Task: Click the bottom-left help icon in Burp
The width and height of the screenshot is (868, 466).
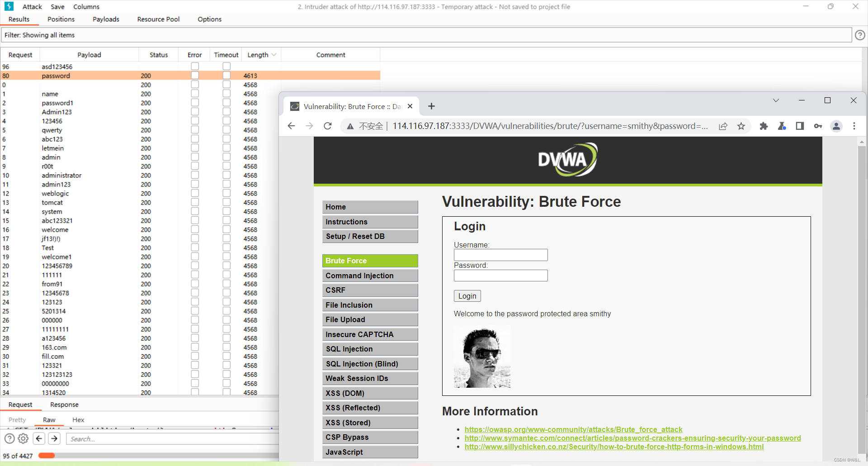Action: coord(9,438)
